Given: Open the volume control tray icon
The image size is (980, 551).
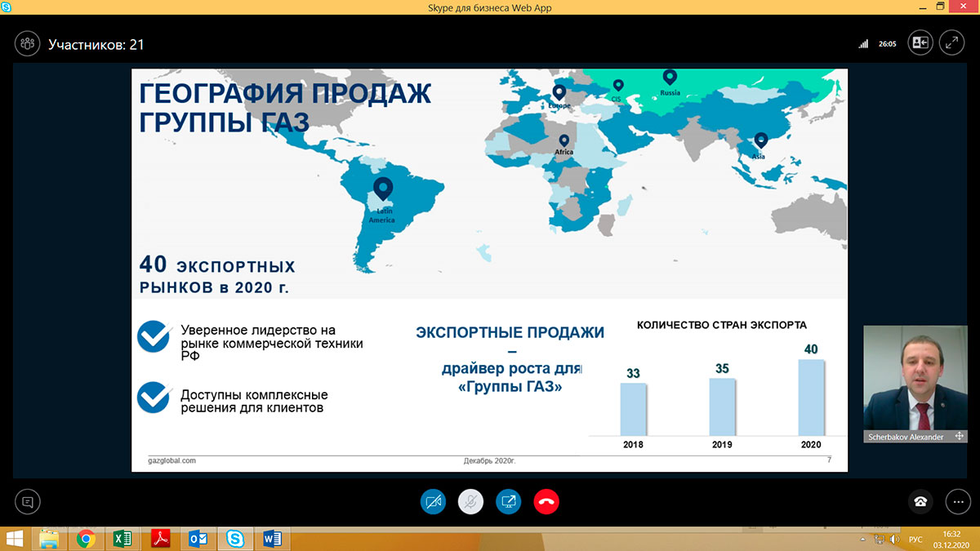Looking at the screenshot, I should 895,540.
